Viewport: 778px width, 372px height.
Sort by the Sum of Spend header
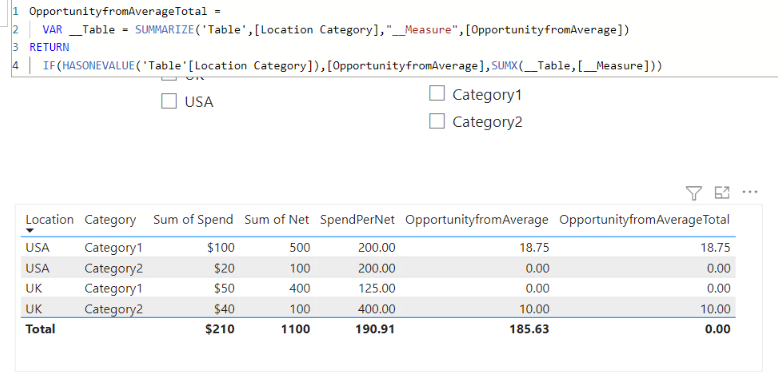pos(193,219)
